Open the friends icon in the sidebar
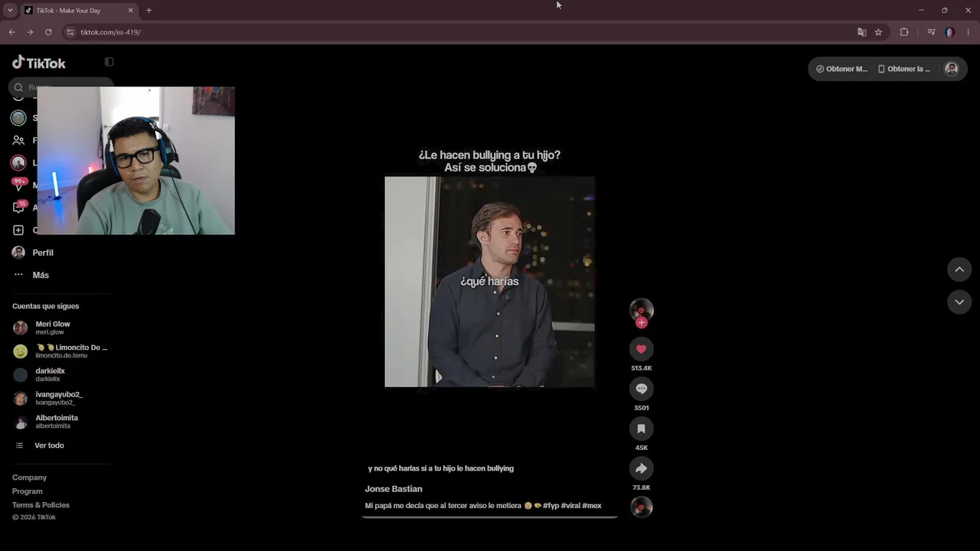Image resolution: width=980 pixels, height=551 pixels. (x=18, y=140)
